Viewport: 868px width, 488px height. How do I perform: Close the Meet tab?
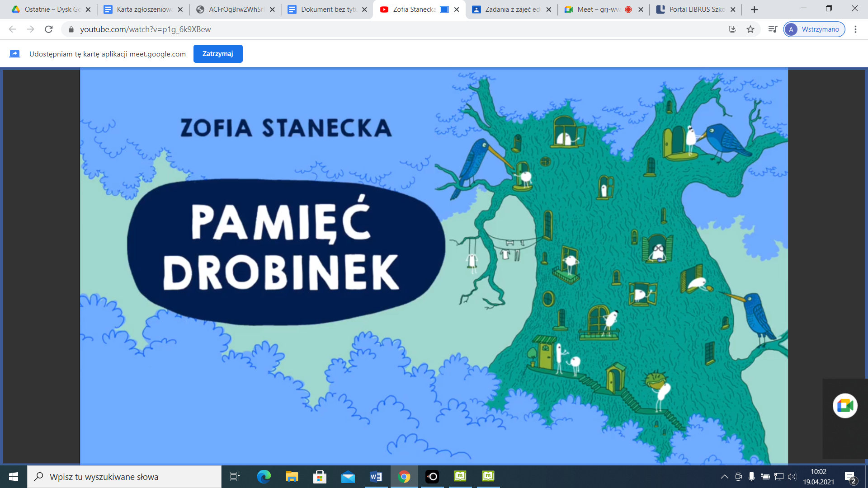point(641,9)
